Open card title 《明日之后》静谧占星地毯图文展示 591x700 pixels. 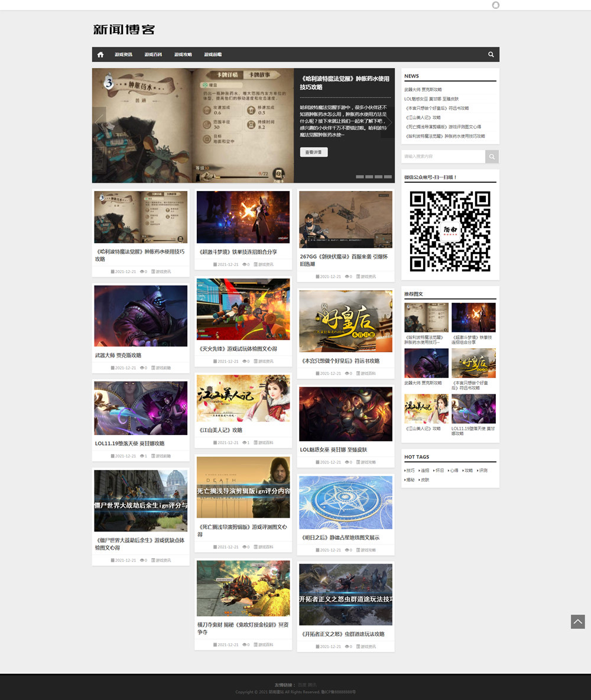click(340, 538)
